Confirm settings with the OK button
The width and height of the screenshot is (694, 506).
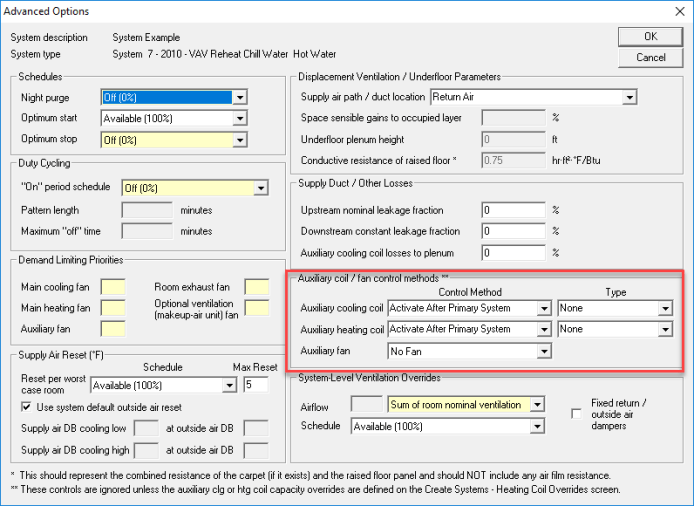coord(650,36)
